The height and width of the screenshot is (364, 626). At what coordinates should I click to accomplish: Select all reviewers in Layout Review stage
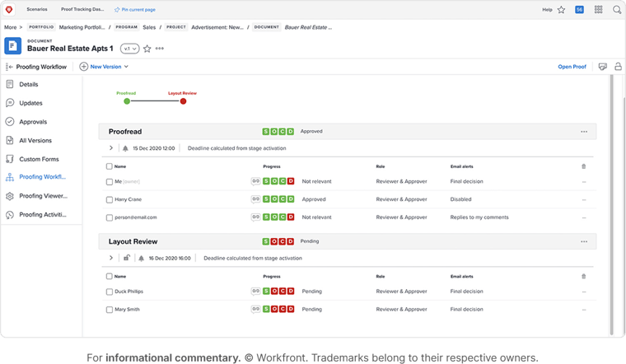pos(110,276)
